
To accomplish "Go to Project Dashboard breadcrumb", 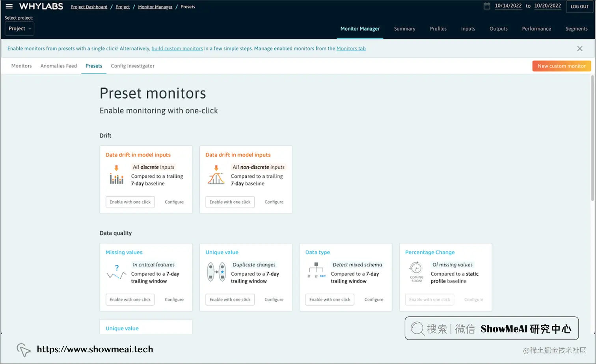I will 89,7.
